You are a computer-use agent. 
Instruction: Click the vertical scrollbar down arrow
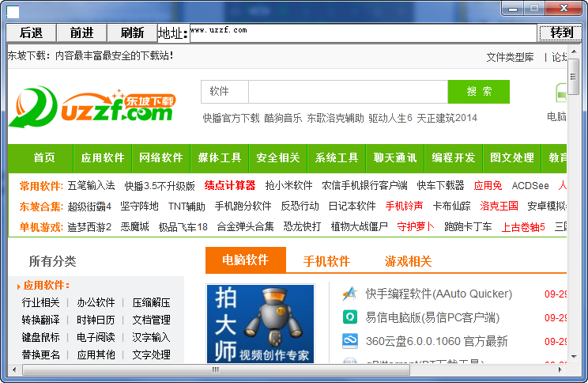[x=574, y=356]
